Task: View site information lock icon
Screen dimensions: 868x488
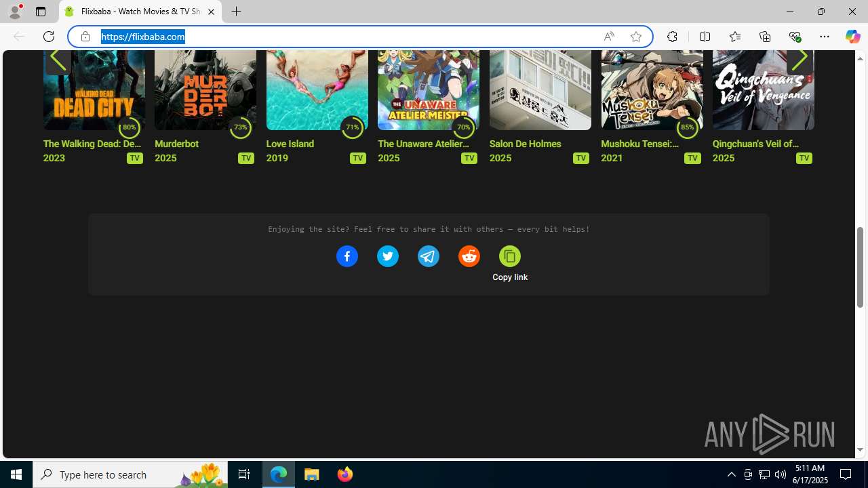Action: 85,37
